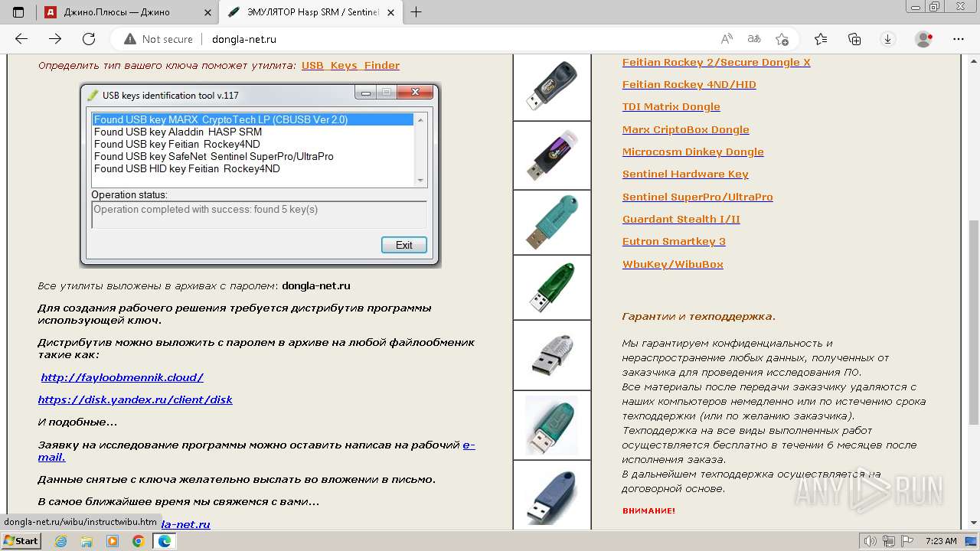This screenshot has height=551, width=980.
Task: Launch Internet Explorer from taskbar
Action: [x=61, y=541]
